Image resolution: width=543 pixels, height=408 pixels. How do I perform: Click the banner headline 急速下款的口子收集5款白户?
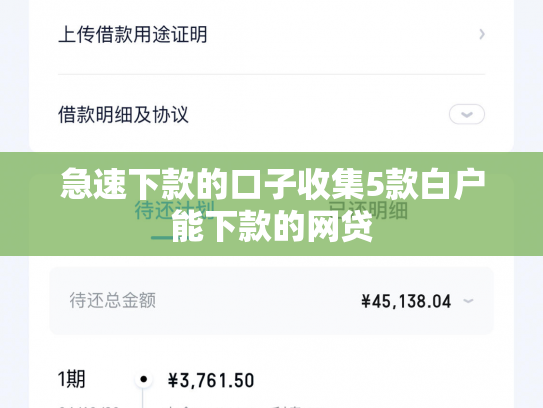(273, 184)
